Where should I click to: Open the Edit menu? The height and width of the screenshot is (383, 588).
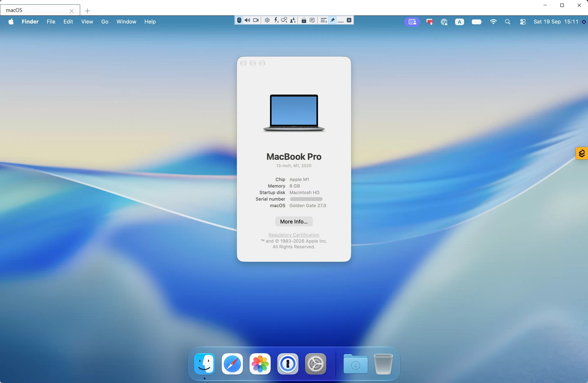68,22
